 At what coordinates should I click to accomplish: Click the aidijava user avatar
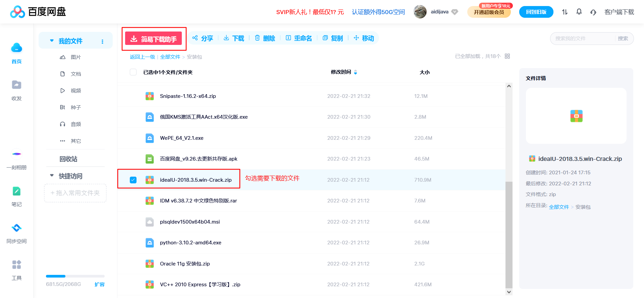click(420, 12)
